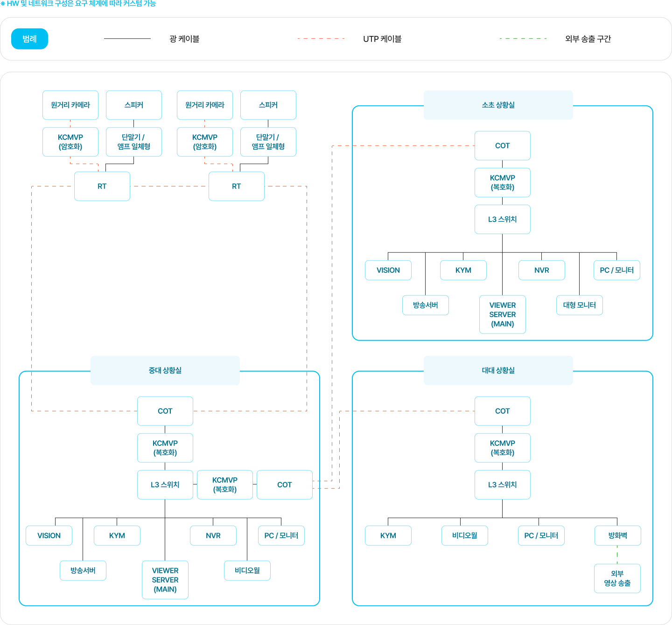The height and width of the screenshot is (625, 672).
Task: Click the 방송서버 node in 중대 상황실
Action: (x=83, y=570)
